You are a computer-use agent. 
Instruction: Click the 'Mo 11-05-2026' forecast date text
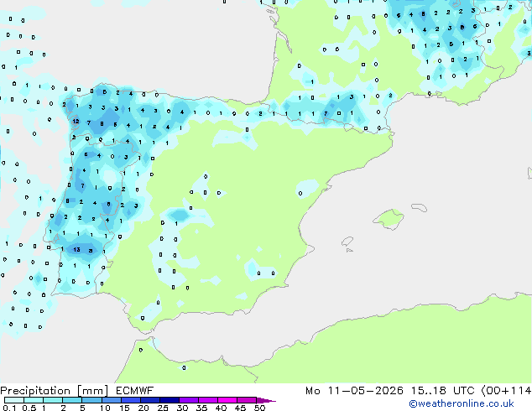click(x=355, y=391)
